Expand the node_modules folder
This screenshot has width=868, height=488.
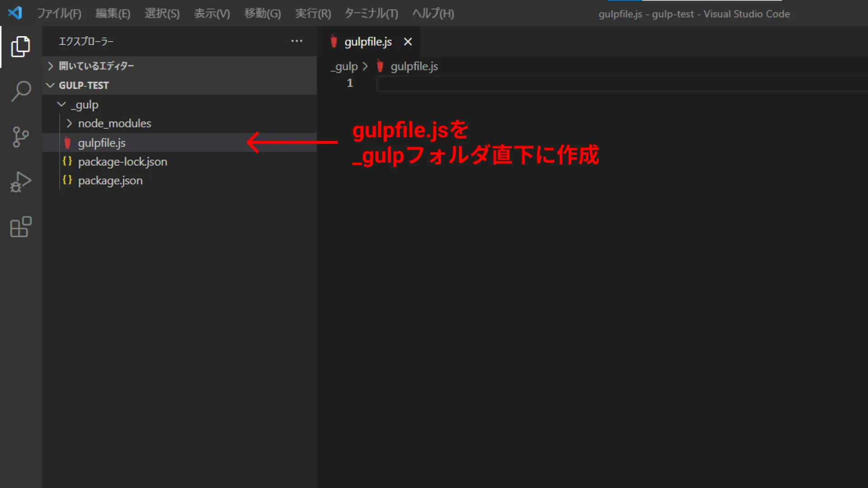point(179,123)
